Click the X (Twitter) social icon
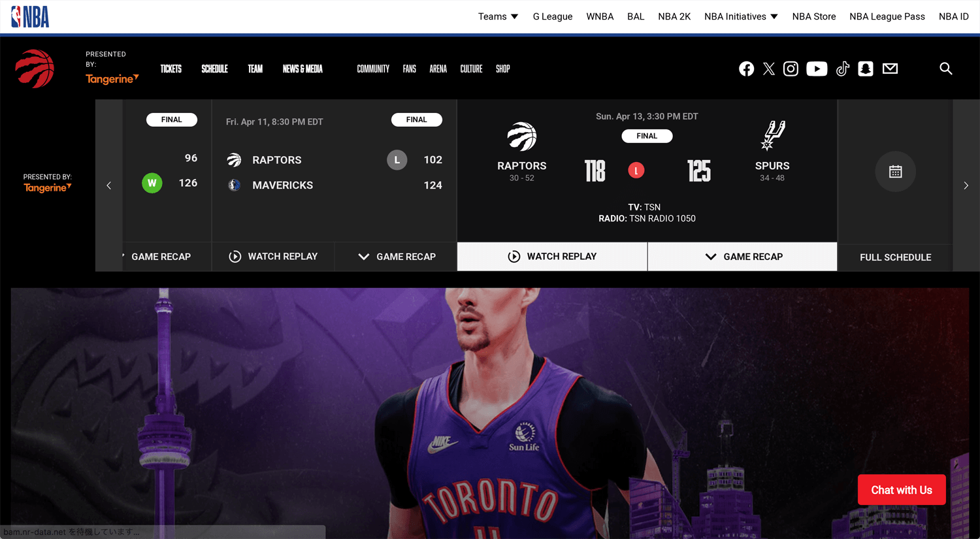 tap(769, 69)
